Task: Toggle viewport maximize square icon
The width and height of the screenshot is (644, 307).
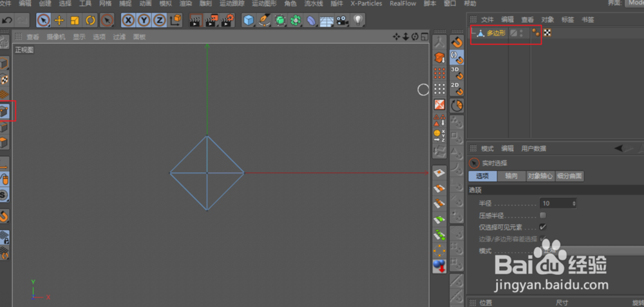Action: tap(424, 37)
